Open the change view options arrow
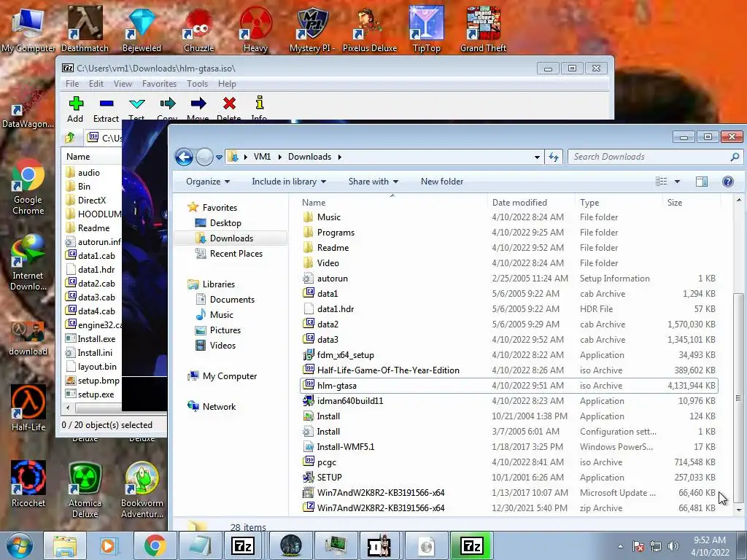This screenshot has height=560, width=747. 677,182
